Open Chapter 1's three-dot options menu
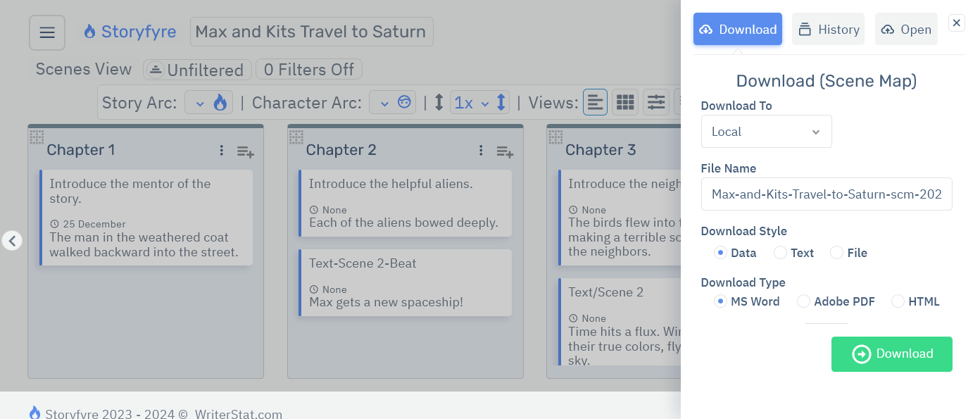980x419 pixels. click(x=221, y=150)
